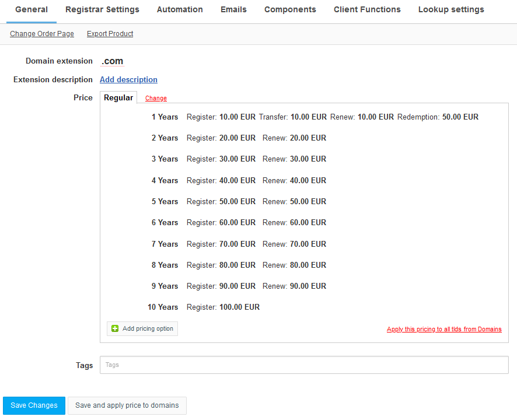Switch to the Registrar Settings tab
517x420 pixels.
click(102, 9)
